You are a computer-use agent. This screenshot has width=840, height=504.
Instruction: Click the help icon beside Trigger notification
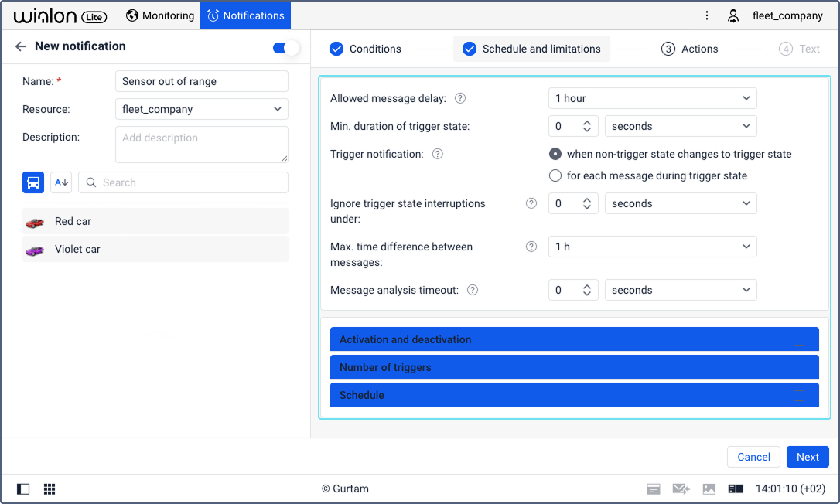click(437, 154)
